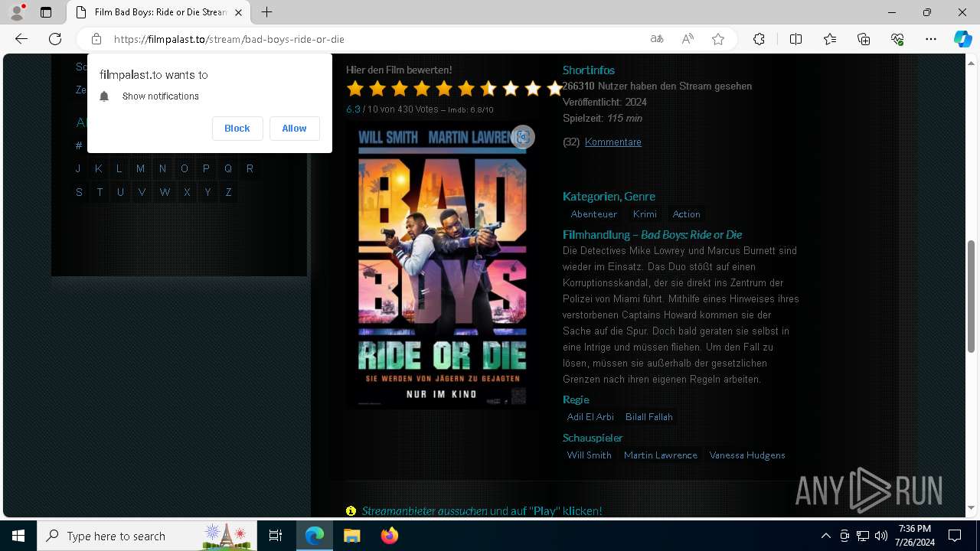The image size is (980, 551).
Task: Open a new tab with the plus button
Action: [266, 12]
